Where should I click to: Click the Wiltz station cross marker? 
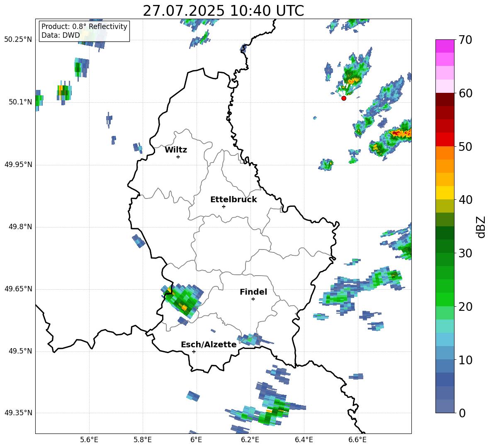coord(178,157)
